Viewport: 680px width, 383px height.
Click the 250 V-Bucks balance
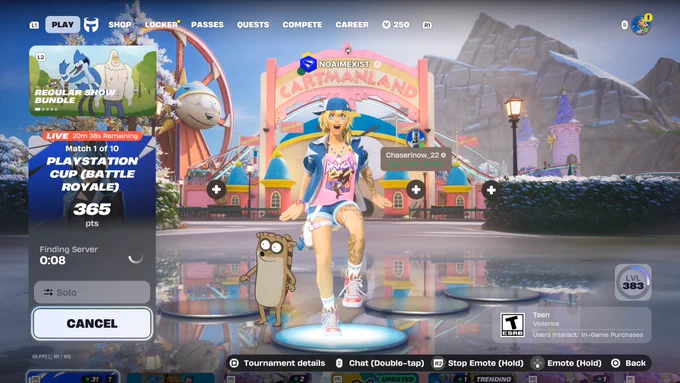pyautogui.click(x=396, y=25)
